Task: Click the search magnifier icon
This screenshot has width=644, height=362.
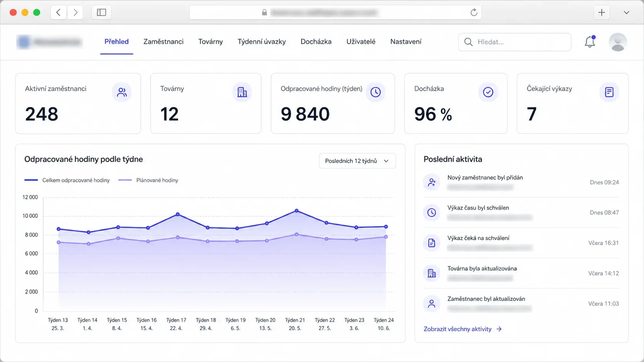Action: pyautogui.click(x=468, y=42)
